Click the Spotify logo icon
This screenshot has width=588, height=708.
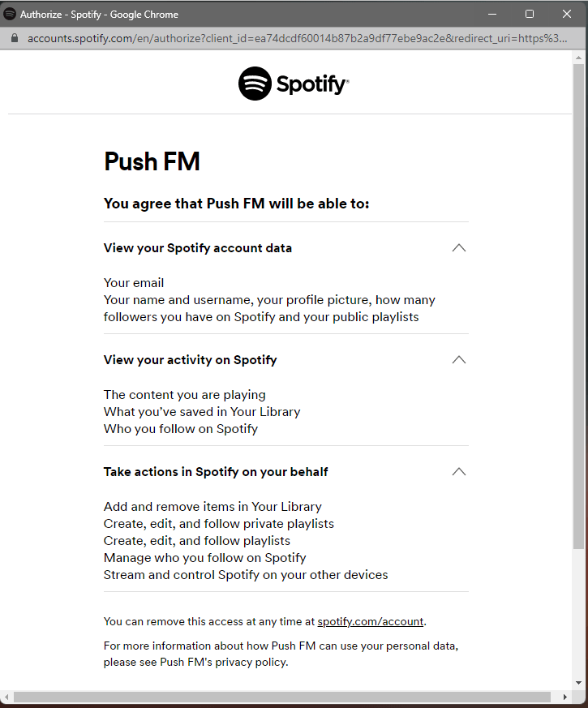coord(255,84)
